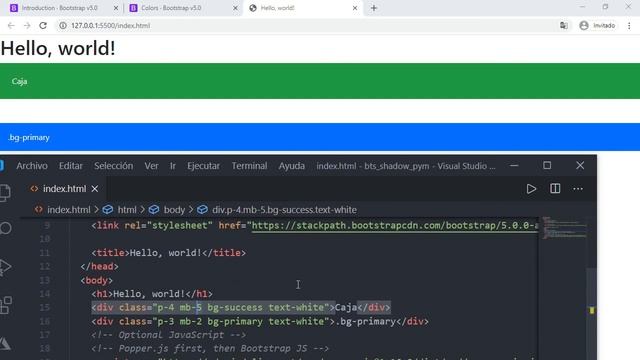
Task: Go forward in browser history
Action: point(27,25)
